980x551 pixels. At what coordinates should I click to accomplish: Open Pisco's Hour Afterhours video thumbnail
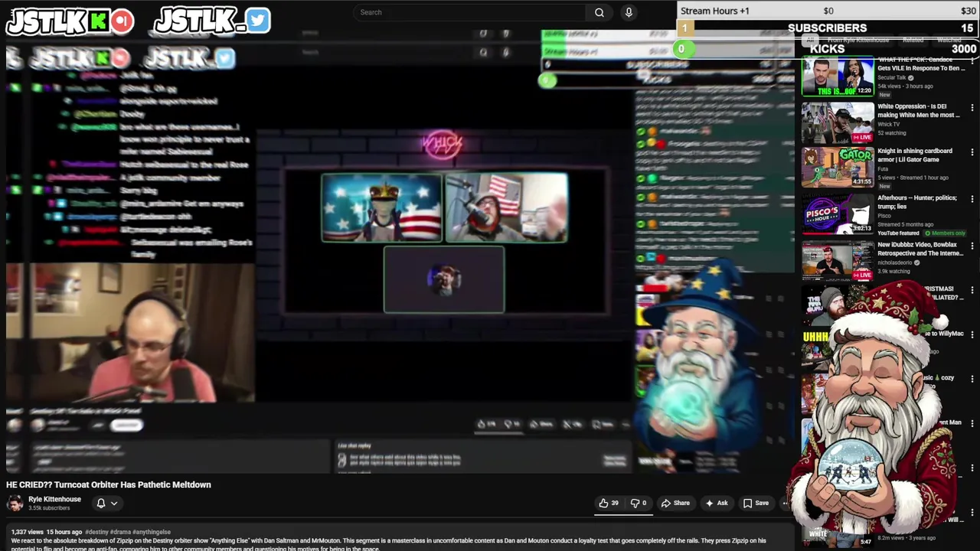(x=838, y=214)
